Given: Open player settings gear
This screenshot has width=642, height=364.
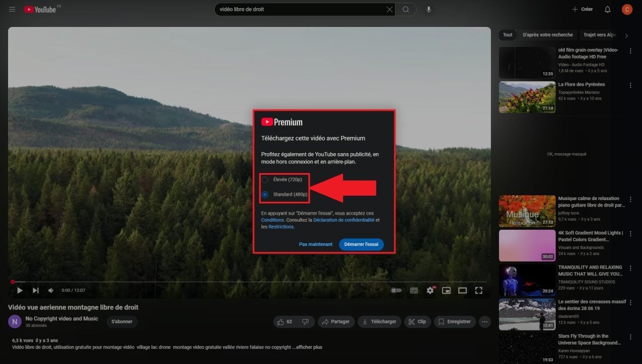Looking at the screenshot, I should point(430,290).
